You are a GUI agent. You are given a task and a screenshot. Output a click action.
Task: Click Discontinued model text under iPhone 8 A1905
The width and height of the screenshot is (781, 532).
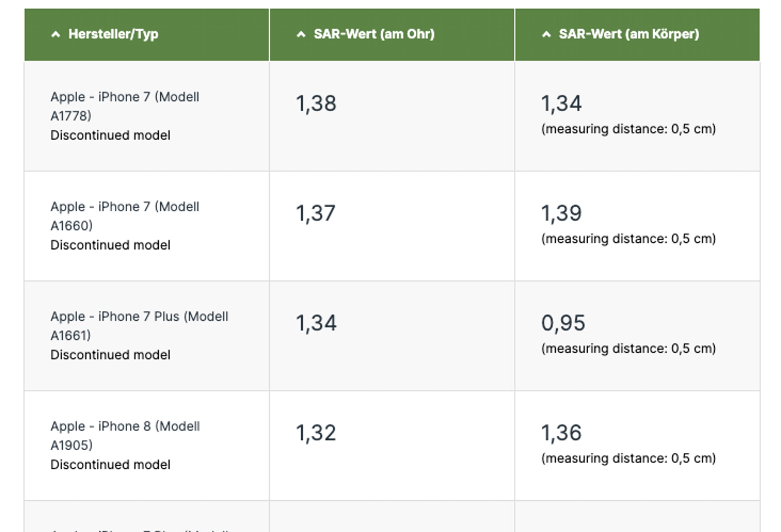point(110,465)
